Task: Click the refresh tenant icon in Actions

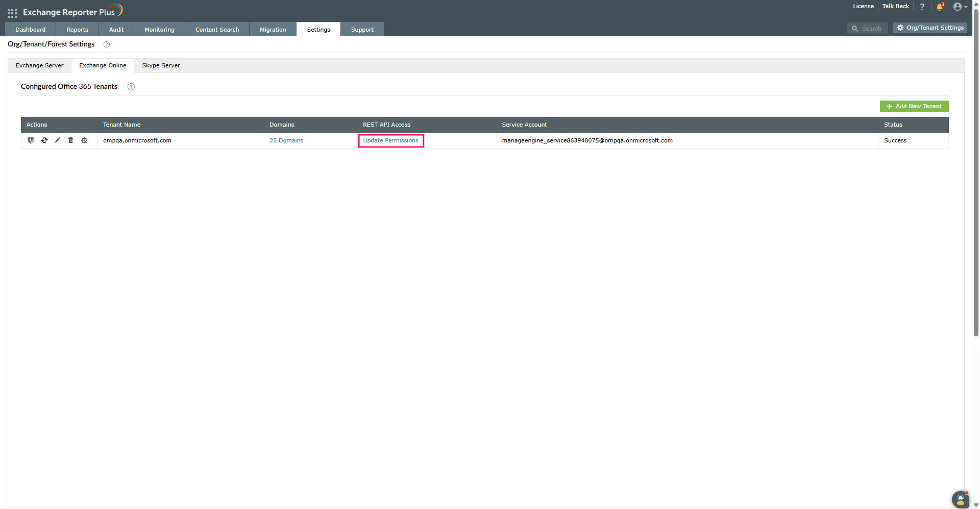Action: point(44,140)
